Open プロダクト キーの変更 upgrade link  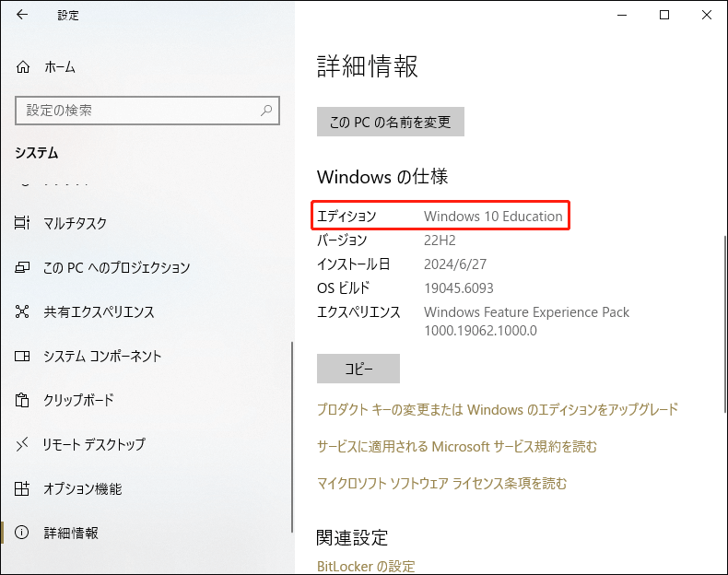point(498,409)
